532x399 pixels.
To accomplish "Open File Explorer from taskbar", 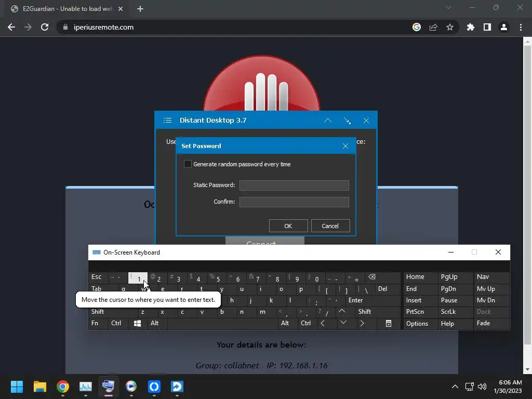I will [39, 387].
